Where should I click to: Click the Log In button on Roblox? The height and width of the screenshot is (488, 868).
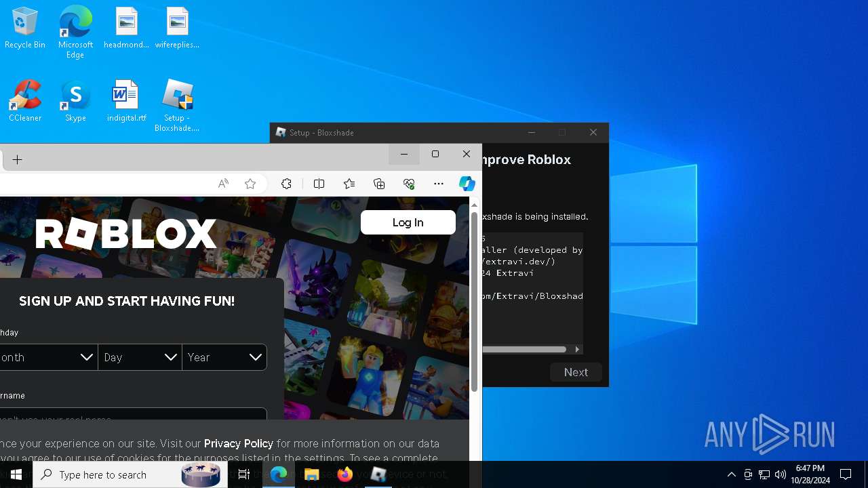[408, 222]
